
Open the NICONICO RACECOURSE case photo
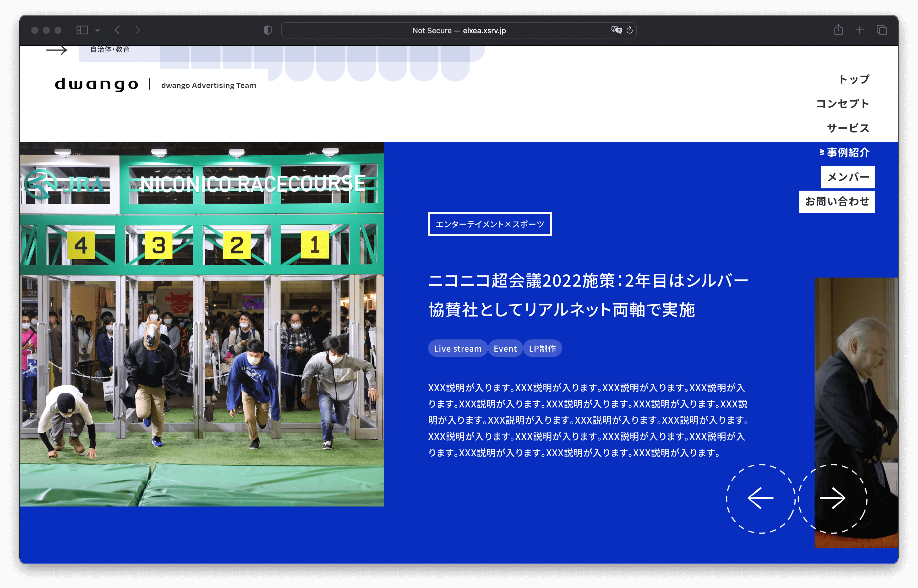pos(202,324)
